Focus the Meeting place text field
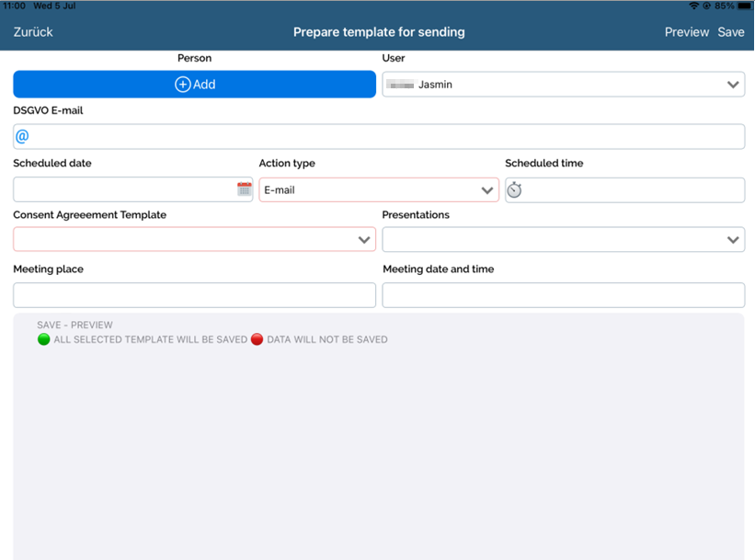This screenshot has width=755, height=560. click(x=194, y=295)
